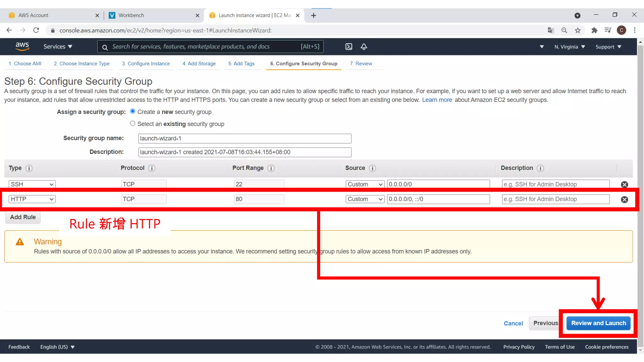Click the AWS logo home icon
Image resolution: width=644 pixels, height=362 pixels.
pos(22,47)
